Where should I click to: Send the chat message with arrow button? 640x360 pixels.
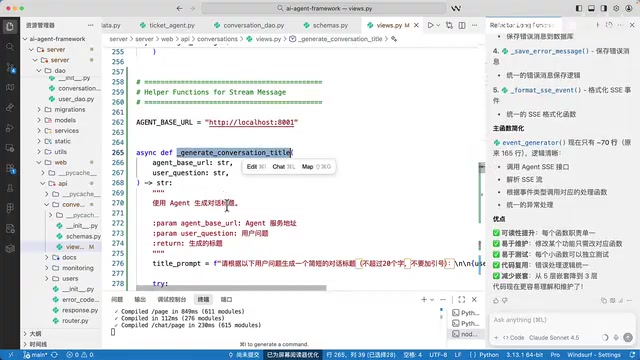pos(628,338)
